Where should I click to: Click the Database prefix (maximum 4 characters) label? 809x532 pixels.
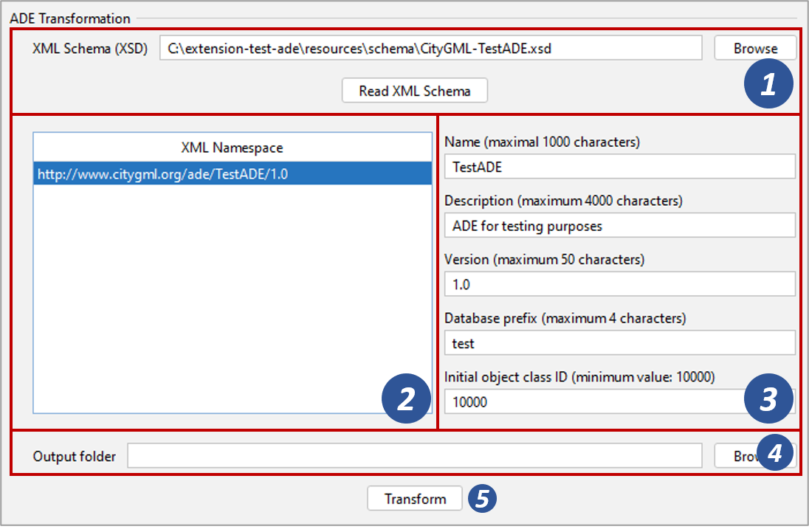[565, 318]
